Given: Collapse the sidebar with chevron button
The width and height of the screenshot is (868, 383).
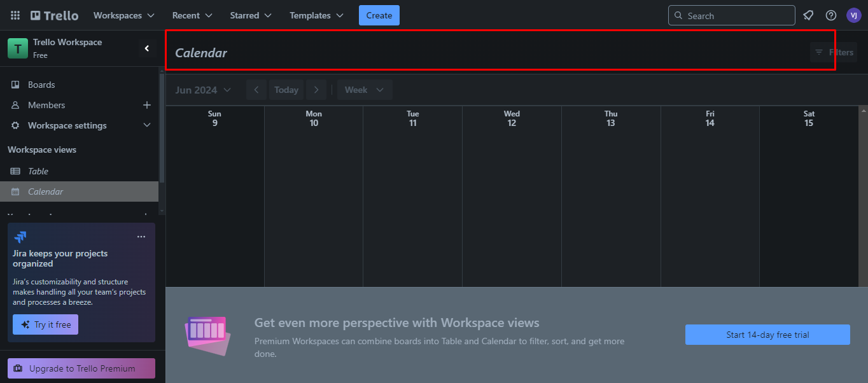Looking at the screenshot, I should tap(147, 48).
